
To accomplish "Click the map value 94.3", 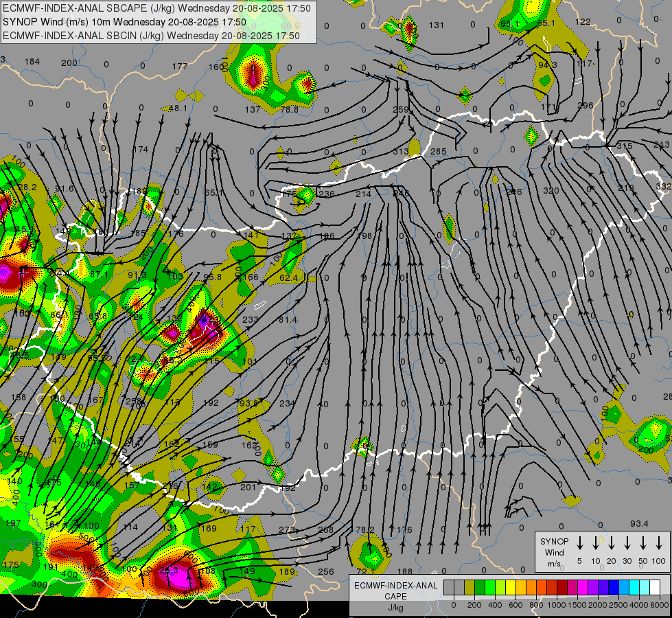I will (547, 65).
